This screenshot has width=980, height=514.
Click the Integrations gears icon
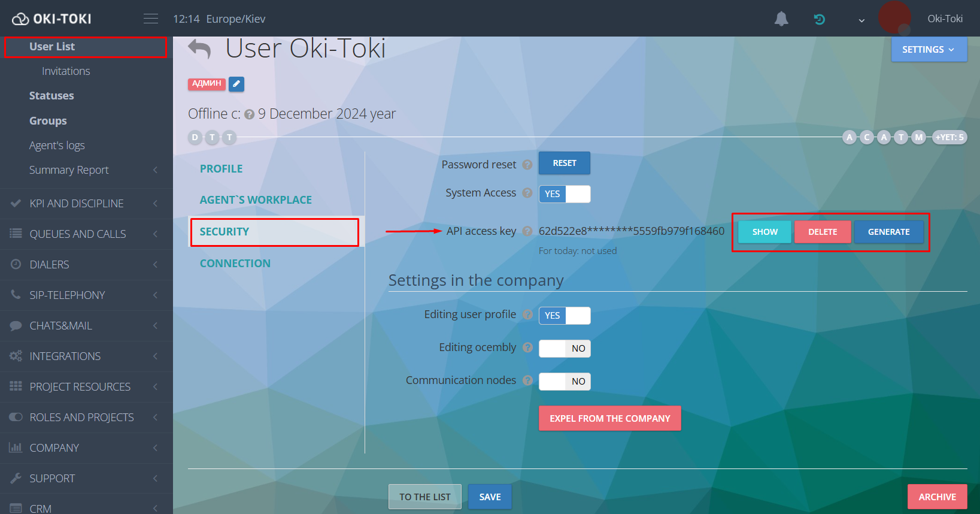click(16, 356)
